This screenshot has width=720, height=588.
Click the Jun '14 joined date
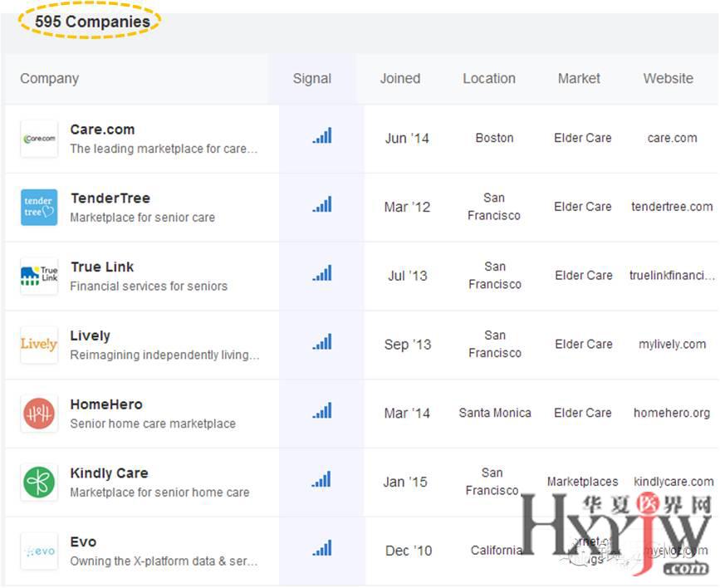click(x=407, y=138)
